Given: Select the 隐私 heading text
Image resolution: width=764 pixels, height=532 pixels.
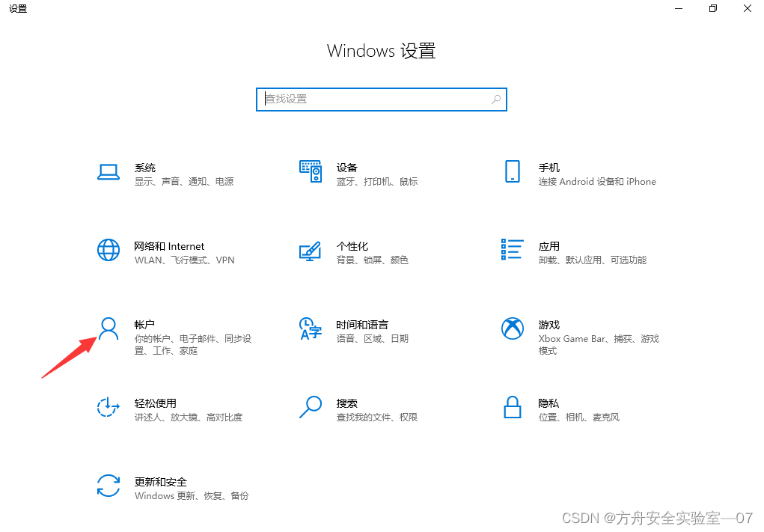Looking at the screenshot, I should (548, 403).
